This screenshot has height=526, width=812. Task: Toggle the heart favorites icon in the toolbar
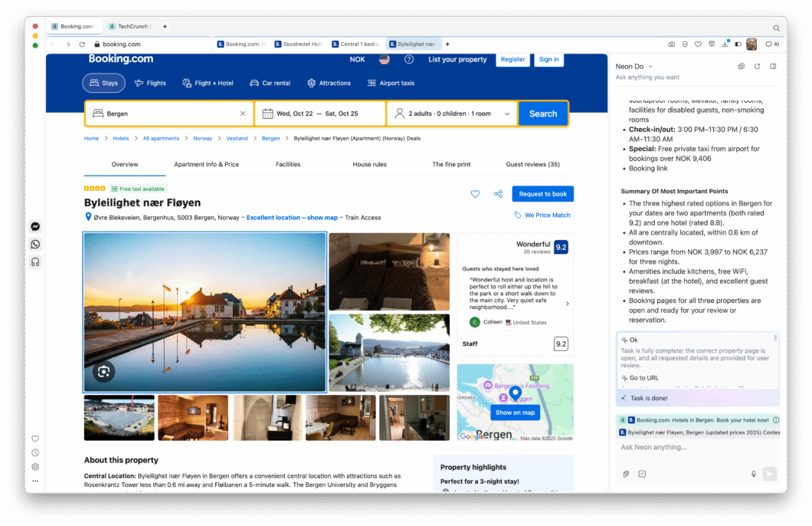click(698, 44)
